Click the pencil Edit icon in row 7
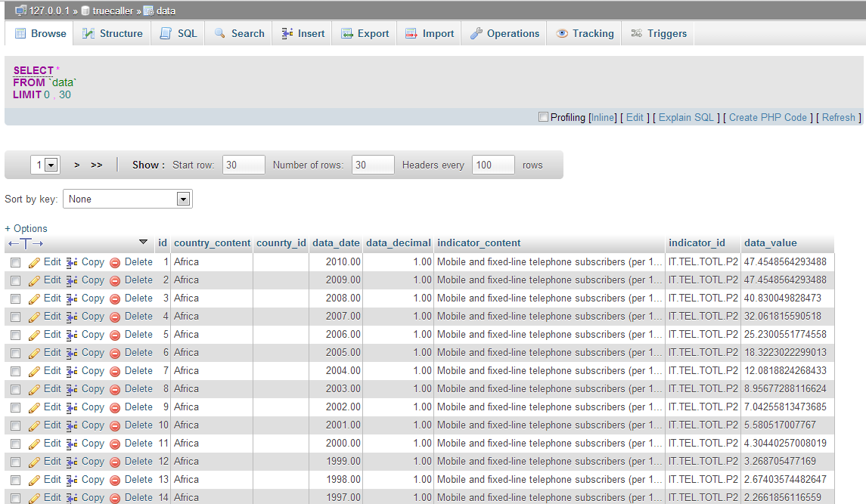The height and width of the screenshot is (504, 866). pyautogui.click(x=34, y=372)
